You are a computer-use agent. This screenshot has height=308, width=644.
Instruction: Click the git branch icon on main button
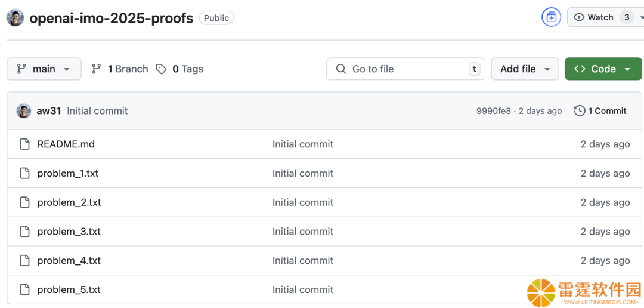[21, 69]
